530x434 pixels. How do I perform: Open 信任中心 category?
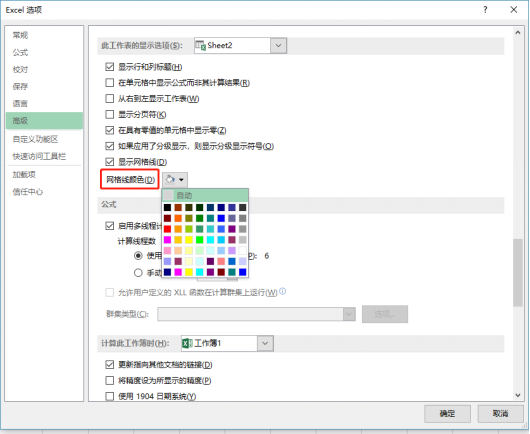click(44, 192)
